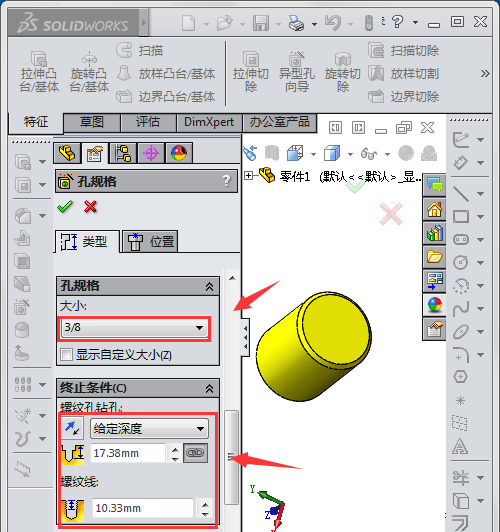The image size is (500, 532).
Task: Cancel hole specification with red X
Action: 91,207
